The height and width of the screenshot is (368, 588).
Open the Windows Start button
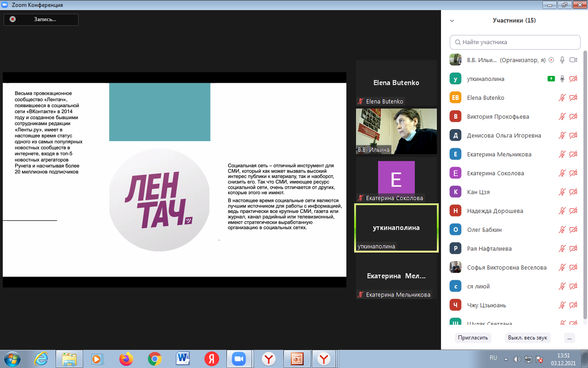click(11, 358)
